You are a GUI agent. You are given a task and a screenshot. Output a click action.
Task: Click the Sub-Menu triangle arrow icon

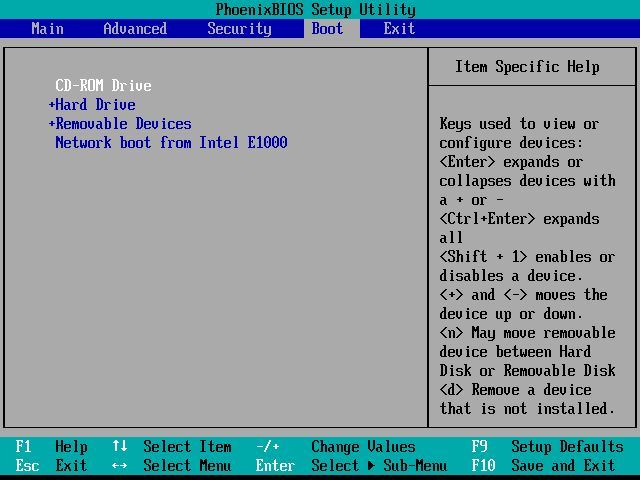click(371, 466)
